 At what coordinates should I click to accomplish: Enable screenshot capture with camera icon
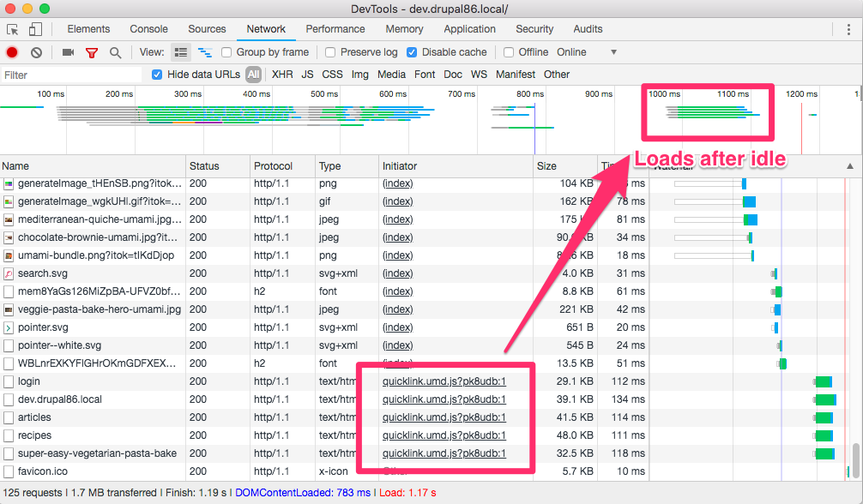68,51
